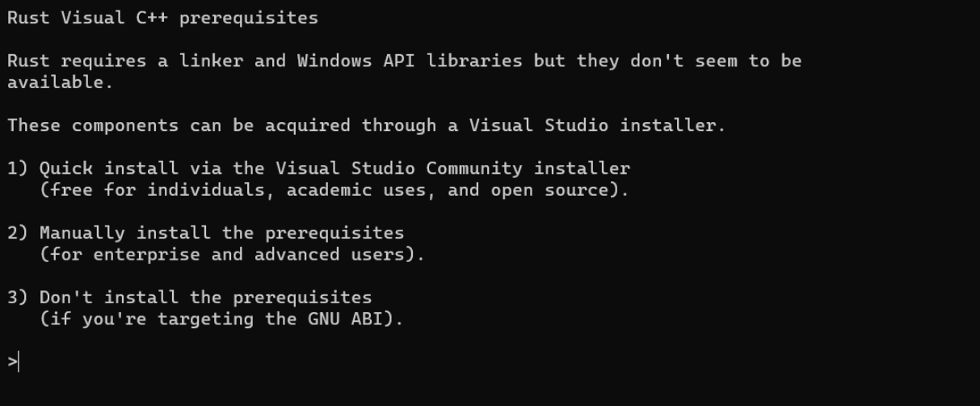This screenshot has width=980, height=406.
Task: Click "These components can be acquired" sentence
Action: (x=179, y=125)
